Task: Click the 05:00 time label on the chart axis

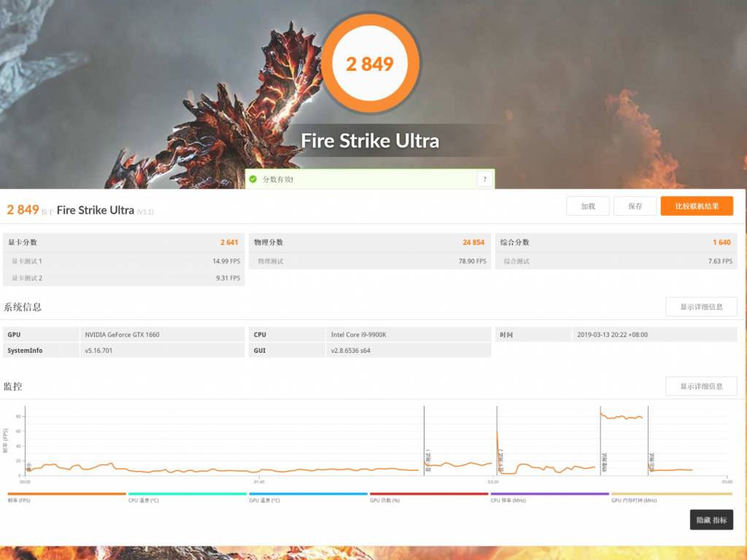Action: tap(727, 482)
